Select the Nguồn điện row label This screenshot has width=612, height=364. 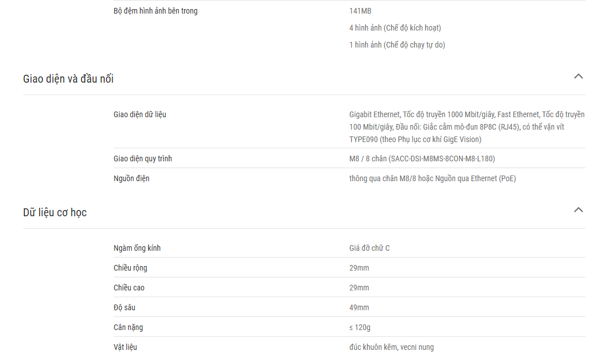[131, 178]
